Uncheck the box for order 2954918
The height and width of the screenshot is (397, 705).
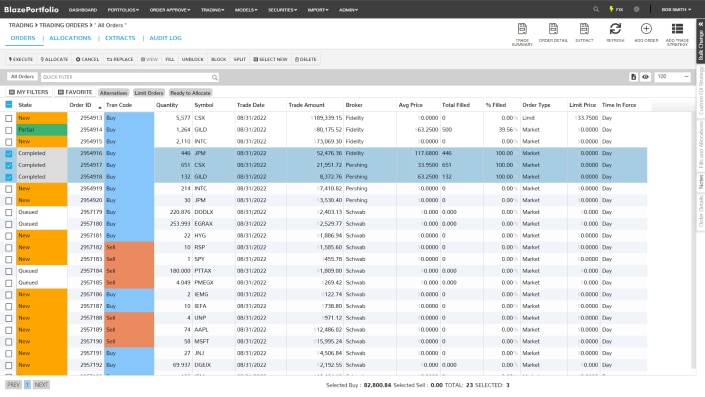tap(9, 177)
